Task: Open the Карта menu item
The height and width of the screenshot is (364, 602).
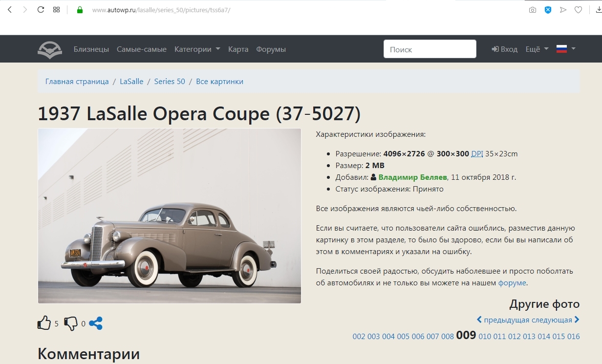Action: [238, 49]
